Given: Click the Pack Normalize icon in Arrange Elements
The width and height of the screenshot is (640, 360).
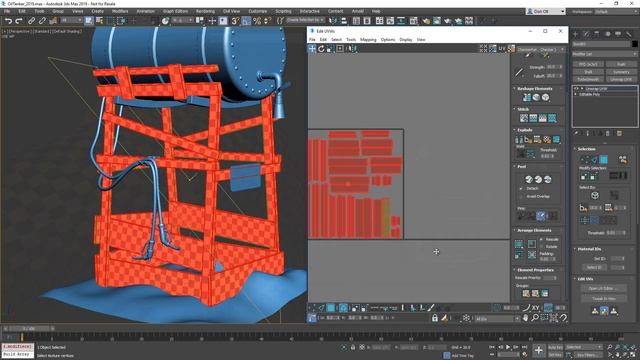Looking at the screenshot, I should pyautogui.click(x=532, y=244).
